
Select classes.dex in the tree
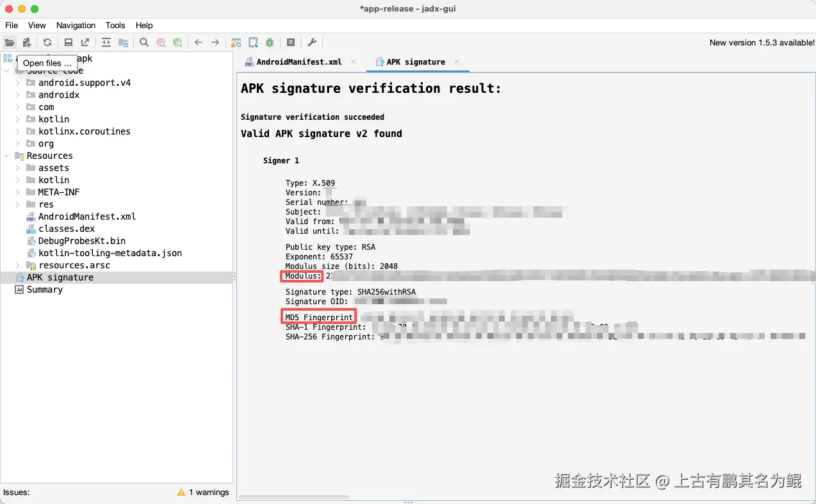67,229
